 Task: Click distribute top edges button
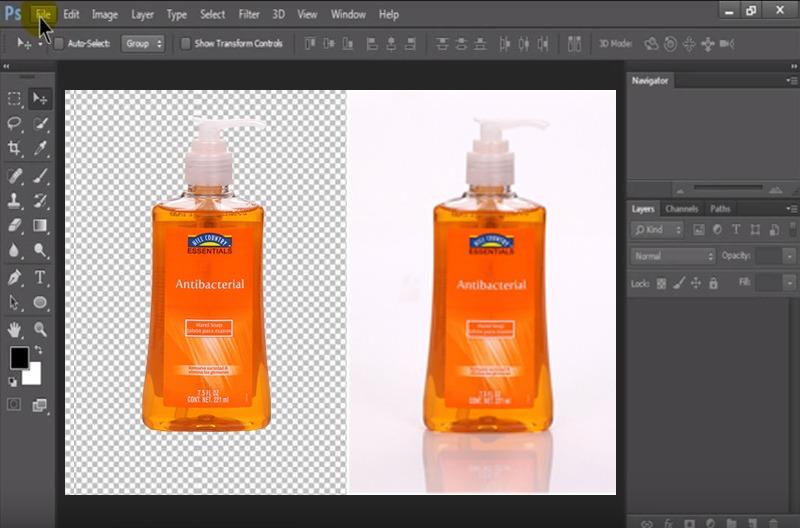(442, 44)
